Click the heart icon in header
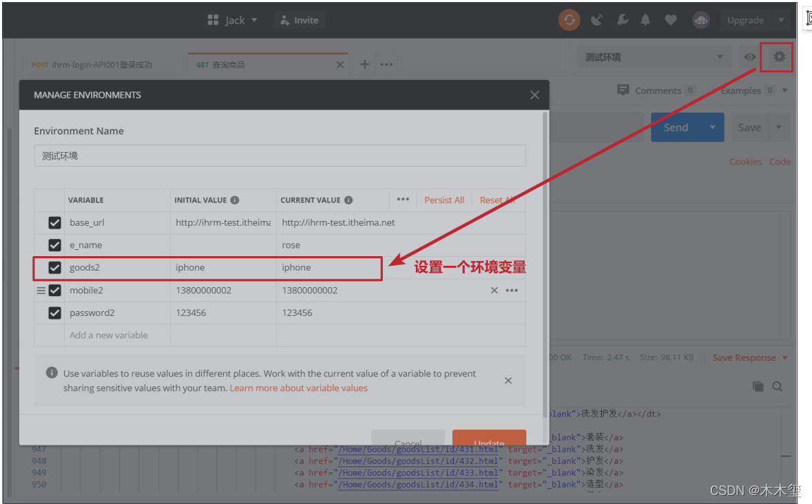Viewport: 812px width, 504px height. [671, 20]
